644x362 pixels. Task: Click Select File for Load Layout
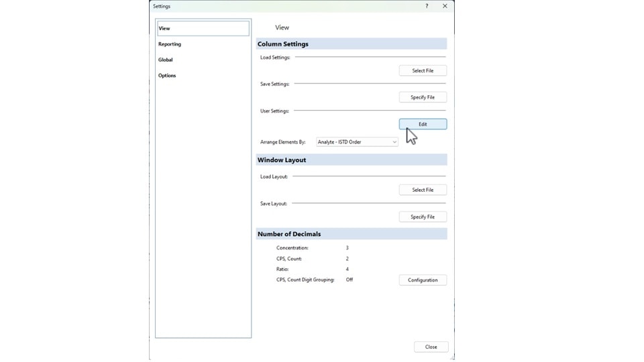(423, 190)
